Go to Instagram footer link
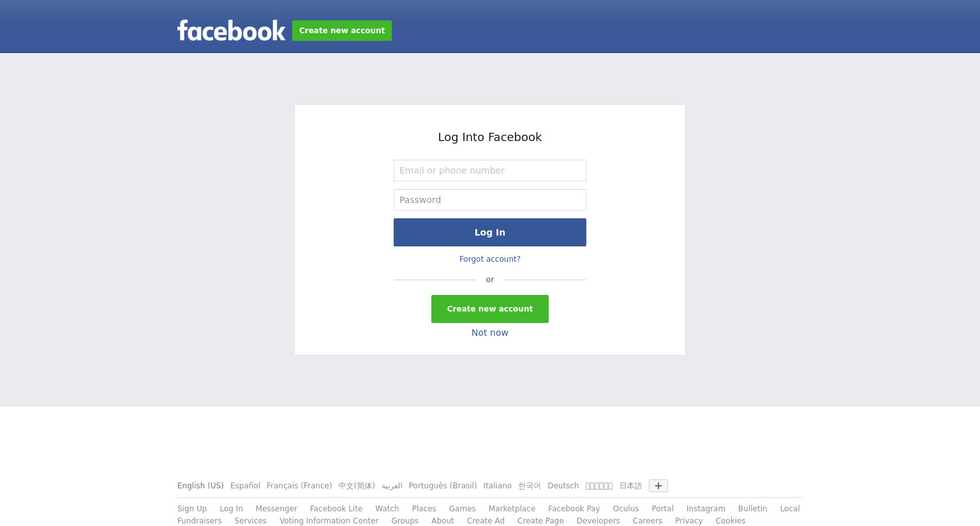The width and height of the screenshot is (980, 526). pyautogui.click(x=706, y=509)
